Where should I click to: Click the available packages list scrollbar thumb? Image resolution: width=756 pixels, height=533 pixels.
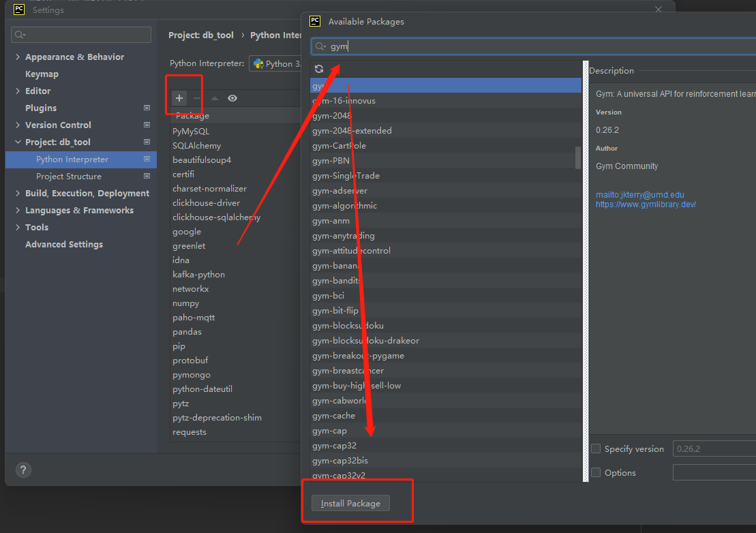click(x=578, y=157)
